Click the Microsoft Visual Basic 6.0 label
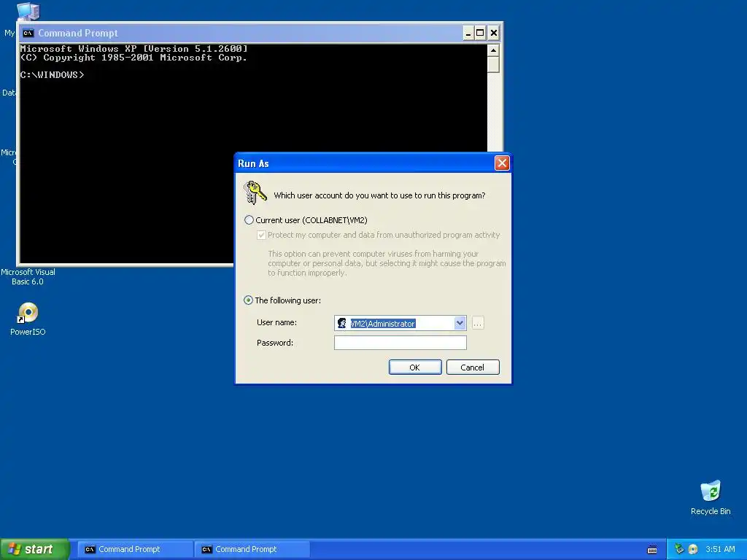The image size is (747, 560). pyautogui.click(x=28, y=276)
